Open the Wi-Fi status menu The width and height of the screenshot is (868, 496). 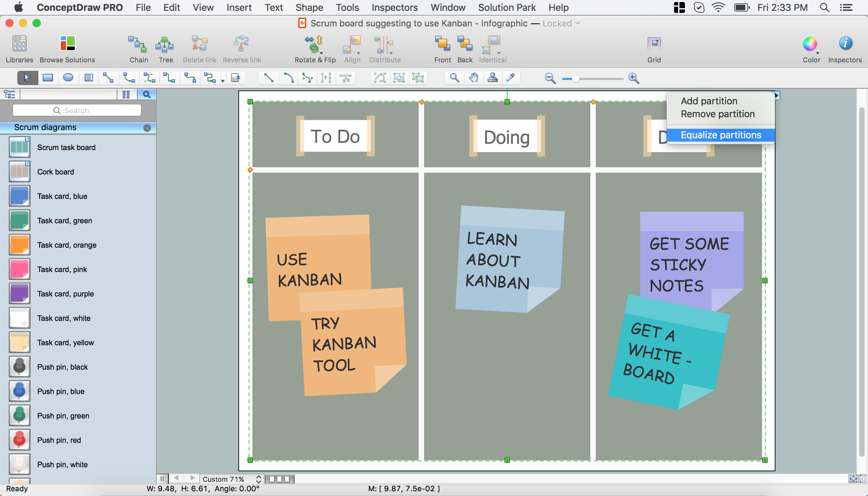click(x=718, y=7)
